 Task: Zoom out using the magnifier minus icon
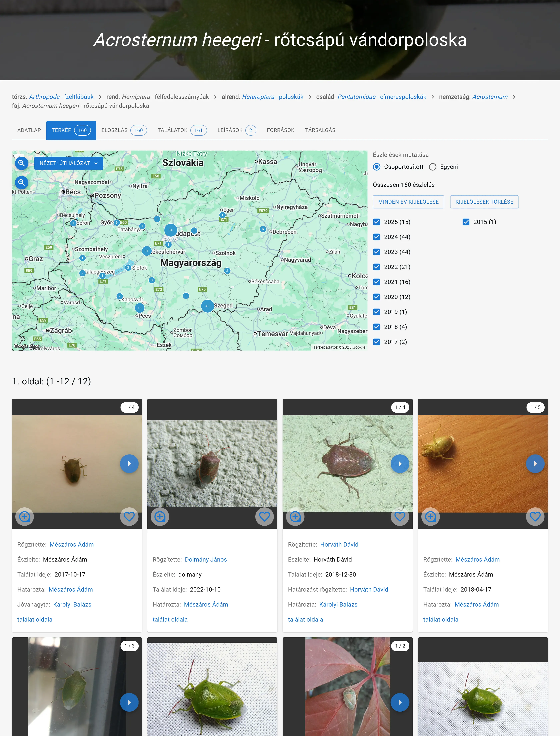[21, 183]
